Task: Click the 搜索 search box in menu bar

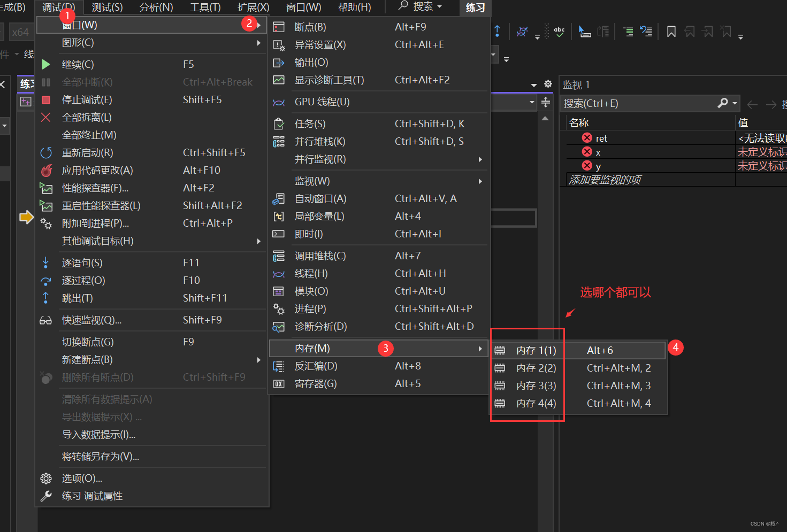Action: click(x=421, y=6)
